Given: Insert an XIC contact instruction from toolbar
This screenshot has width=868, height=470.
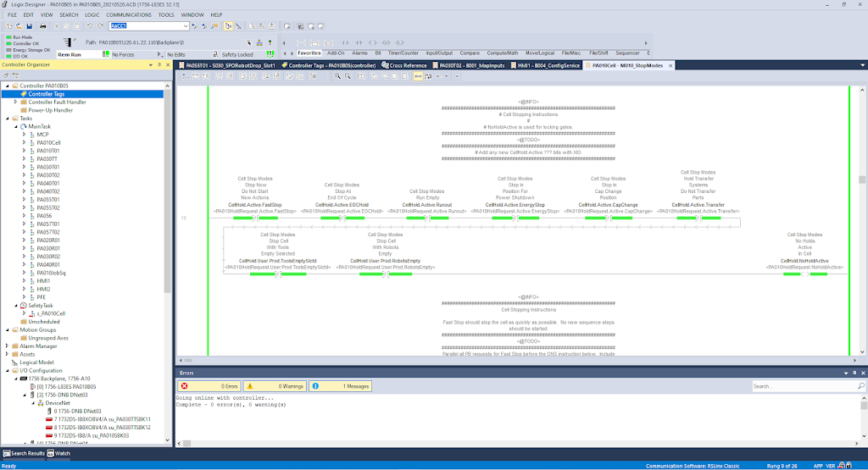Looking at the screenshot, I should coord(342,41).
